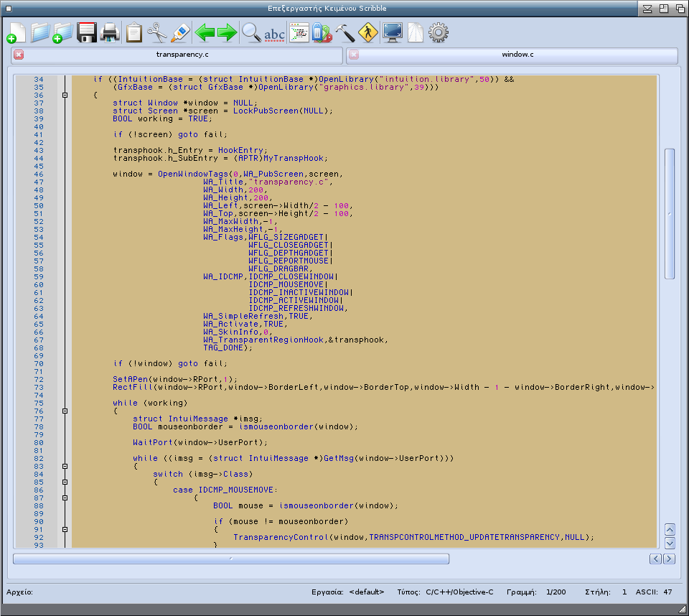Screen dimensions: 689x616
Task: Open settings with the gear icon
Action: 438,32
